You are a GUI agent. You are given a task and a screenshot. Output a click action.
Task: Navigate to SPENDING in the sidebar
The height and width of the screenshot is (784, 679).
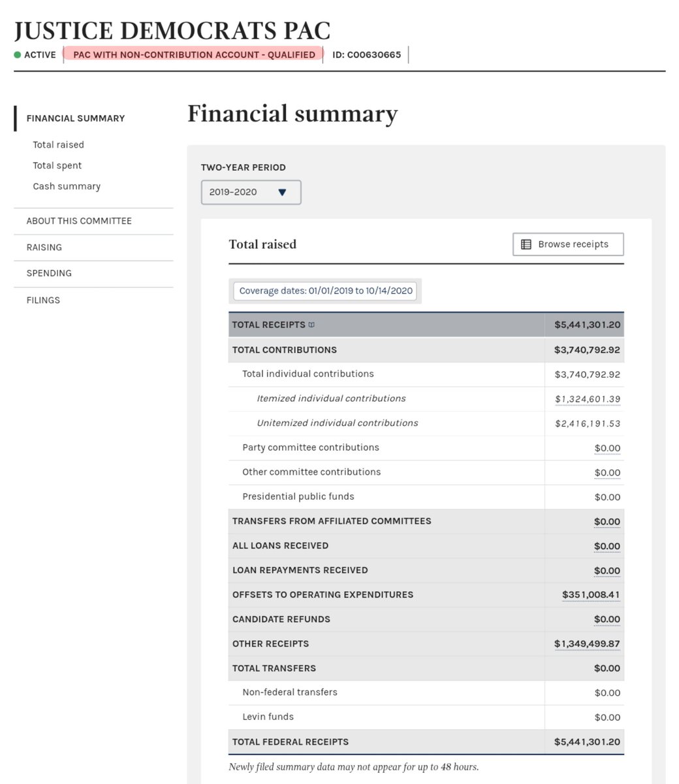point(49,273)
